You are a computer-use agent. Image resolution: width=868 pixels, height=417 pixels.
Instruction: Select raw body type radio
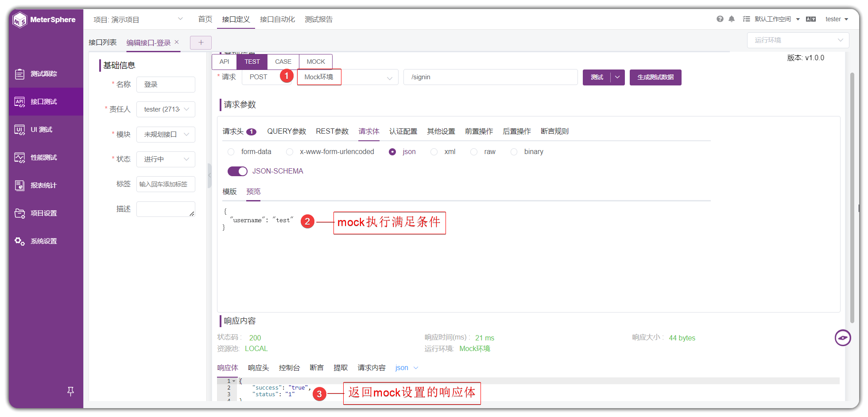pos(474,152)
